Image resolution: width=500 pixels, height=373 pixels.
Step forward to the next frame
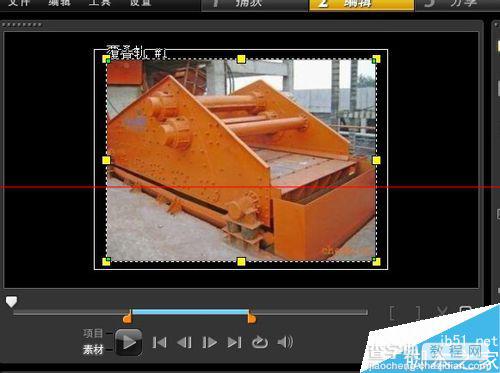(x=209, y=342)
